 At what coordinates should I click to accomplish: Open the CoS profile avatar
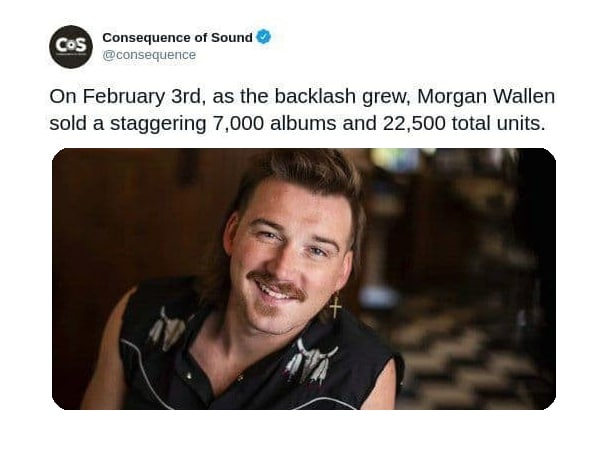(71, 47)
